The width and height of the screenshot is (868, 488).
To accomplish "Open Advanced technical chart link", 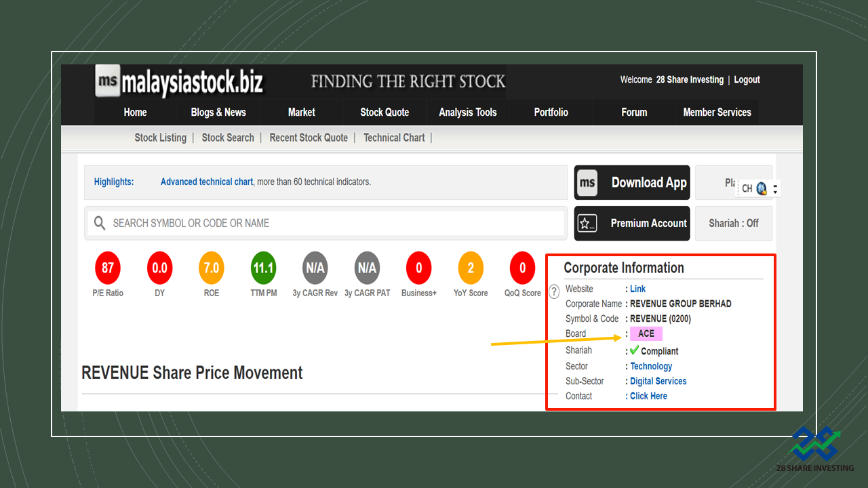I will [207, 182].
